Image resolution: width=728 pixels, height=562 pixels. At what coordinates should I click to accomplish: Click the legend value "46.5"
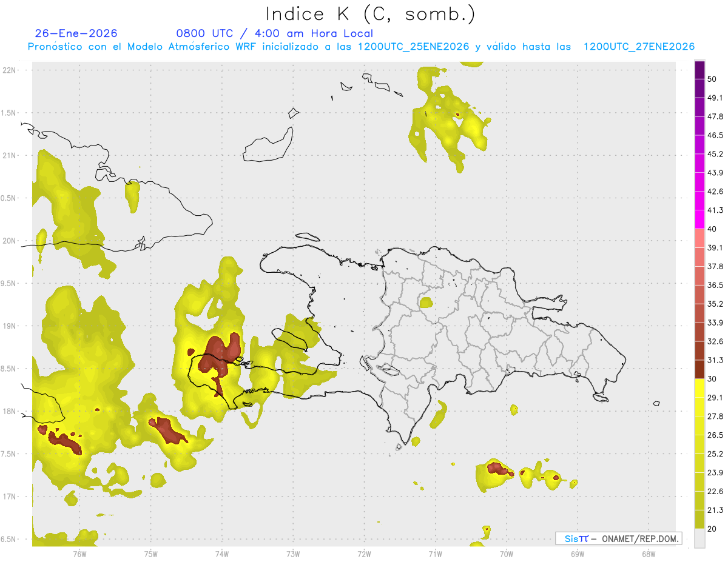point(715,135)
